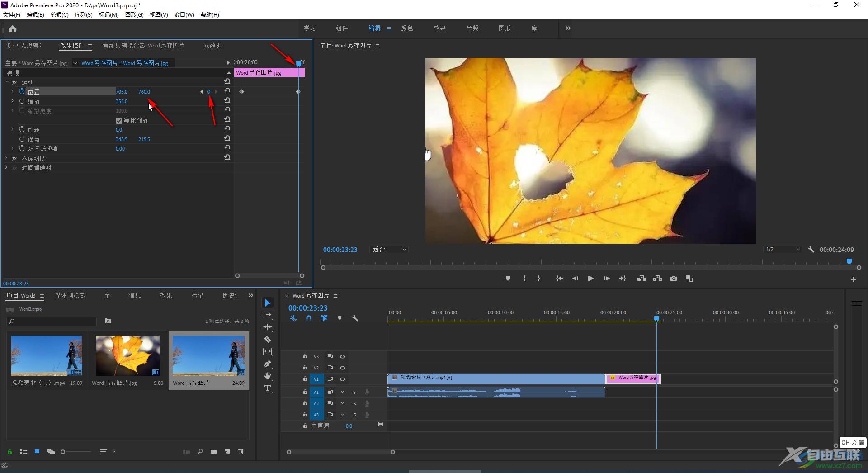Switch to the Effects workspace tab

439,28
